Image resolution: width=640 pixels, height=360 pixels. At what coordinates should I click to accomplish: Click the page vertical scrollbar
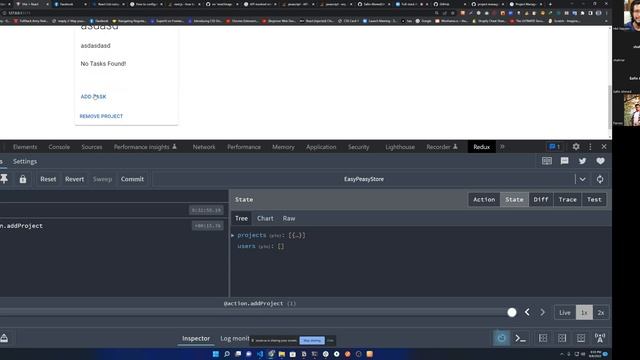coord(610,106)
